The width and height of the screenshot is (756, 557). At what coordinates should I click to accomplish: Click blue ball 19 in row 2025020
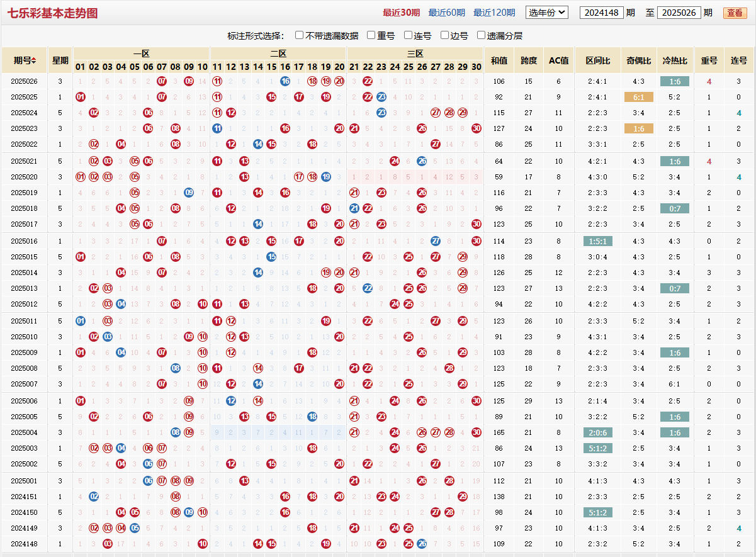(326, 177)
